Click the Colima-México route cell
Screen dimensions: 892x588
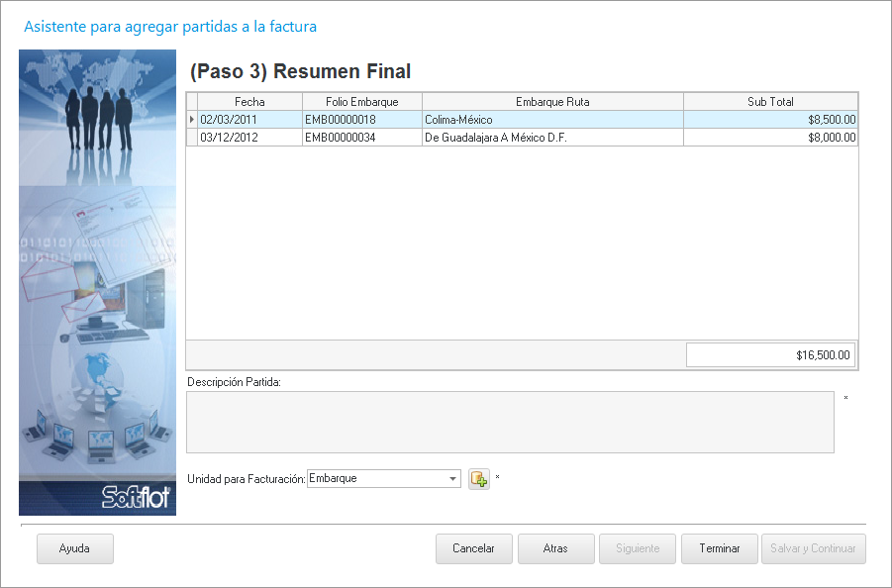point(552,120)
